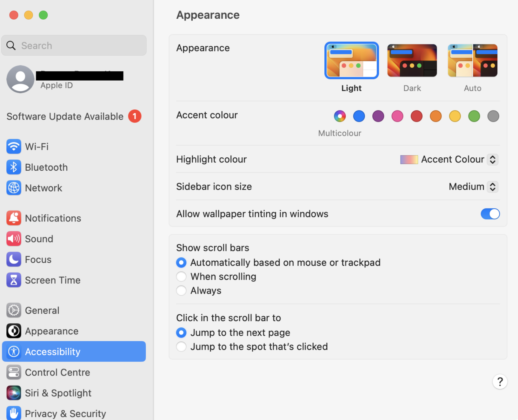Open Appearance settings label in sidebar
This screenshot has width=518, height=420.
click(52, 331)
